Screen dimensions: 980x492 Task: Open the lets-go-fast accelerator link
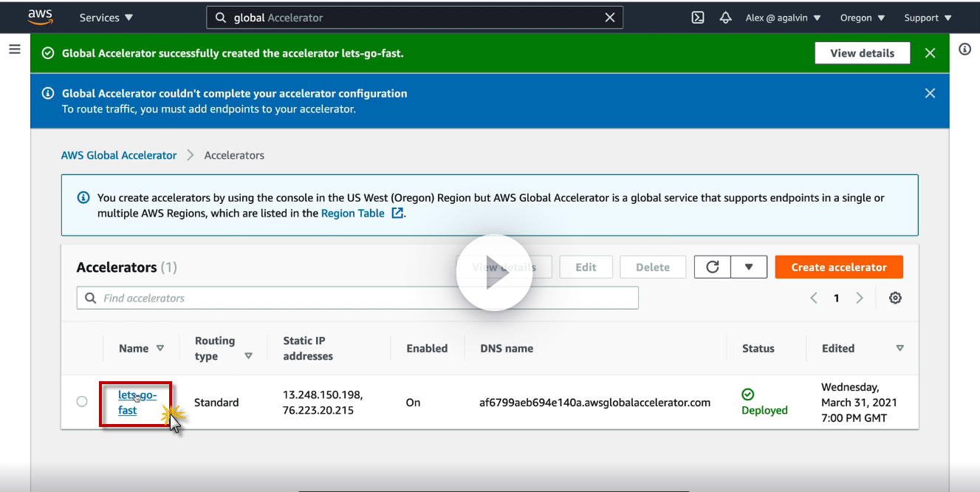(x=137, y=403)
